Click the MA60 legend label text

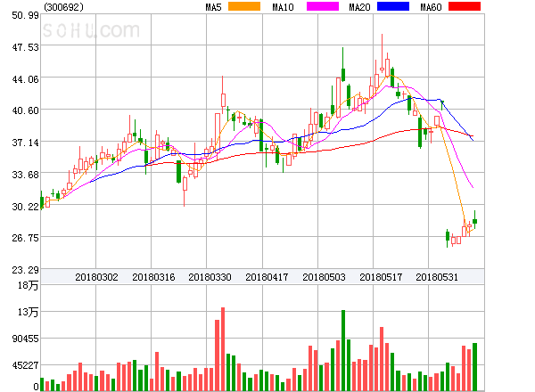tap(431, 7)
